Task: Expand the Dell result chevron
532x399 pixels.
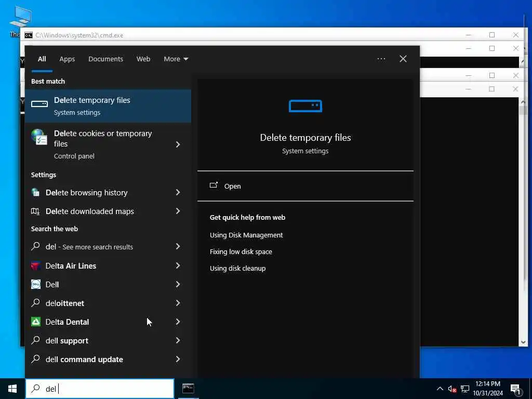Action: (178, 284)
